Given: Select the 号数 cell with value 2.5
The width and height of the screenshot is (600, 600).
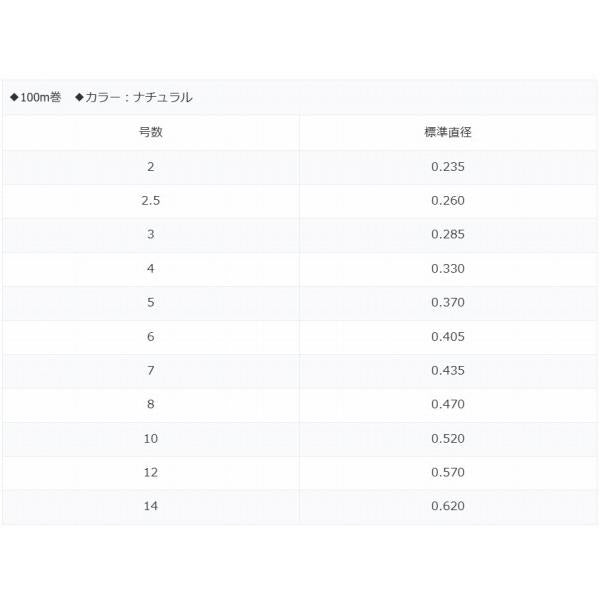Looking at the screenshot, I should point(151,200).
